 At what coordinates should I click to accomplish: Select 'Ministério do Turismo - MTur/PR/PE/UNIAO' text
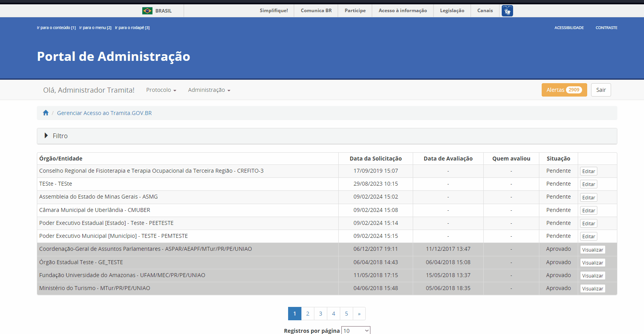[x=94, y=288]
